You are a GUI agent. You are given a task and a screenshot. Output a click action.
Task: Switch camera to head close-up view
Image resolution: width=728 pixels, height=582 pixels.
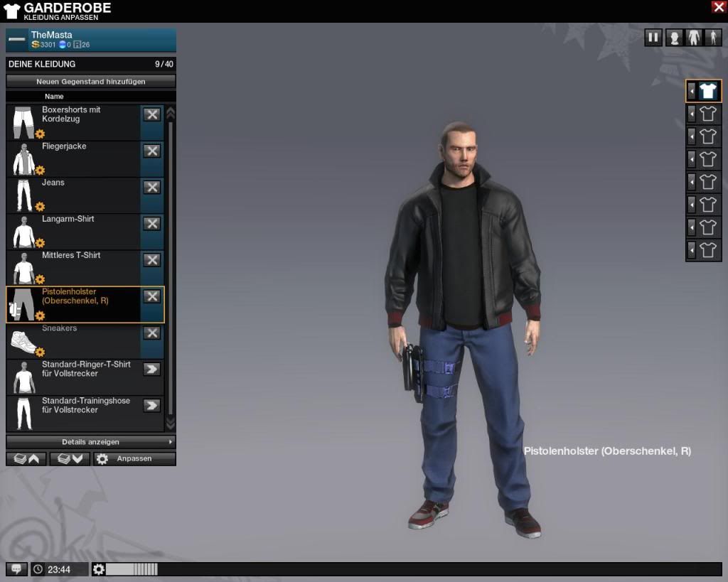[674, 38]
